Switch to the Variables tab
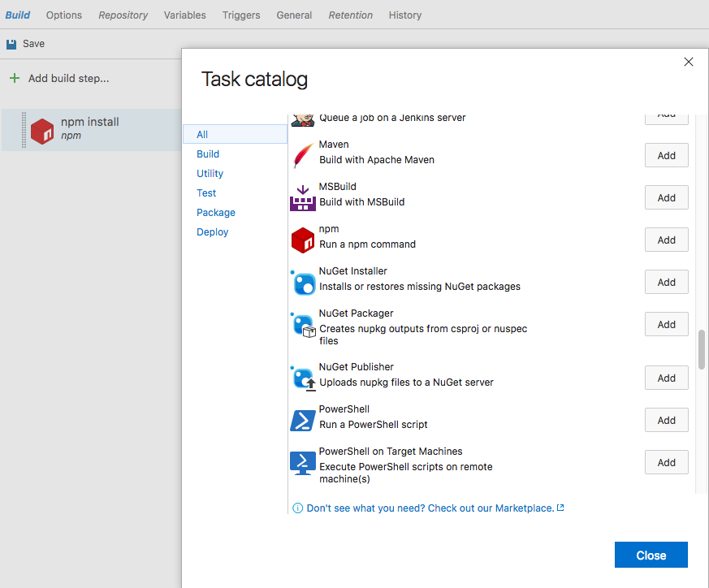The width and height of the screenshot is (709, 588). point(184,15)
